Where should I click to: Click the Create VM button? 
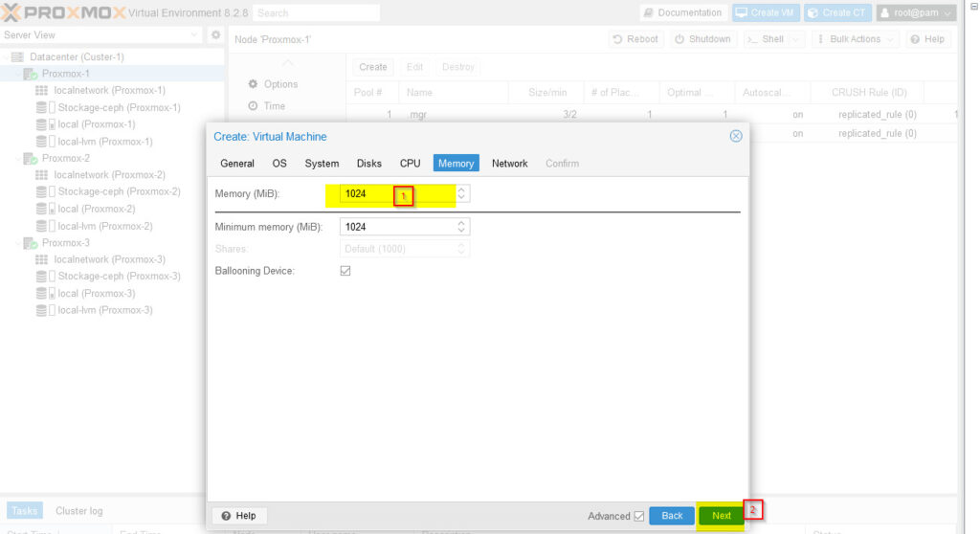tap(765, 12)
